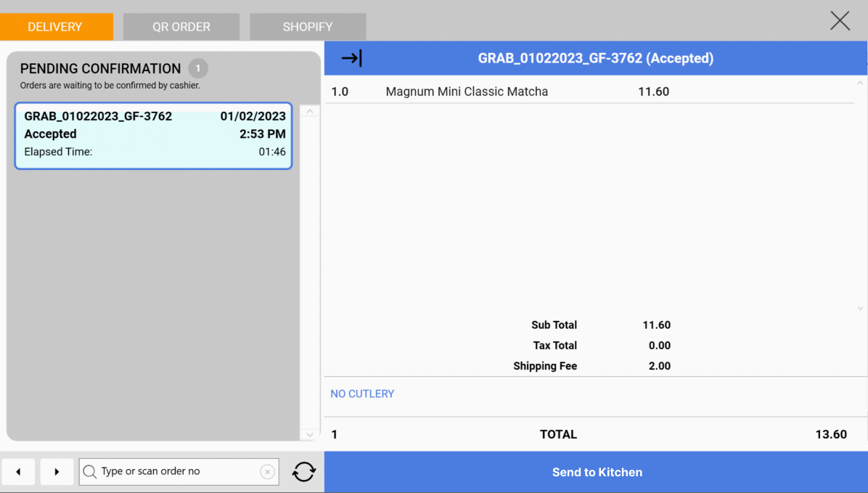Click Tax Total value 0.00
This screenshot has width=868, height=493.
coord(659,346)
